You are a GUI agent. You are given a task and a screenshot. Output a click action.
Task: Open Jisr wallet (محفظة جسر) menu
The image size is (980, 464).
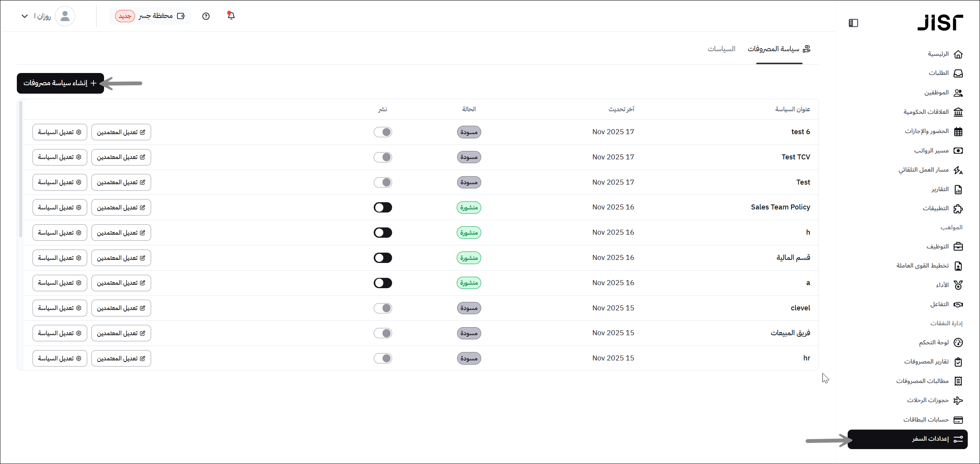click(150, 16)
